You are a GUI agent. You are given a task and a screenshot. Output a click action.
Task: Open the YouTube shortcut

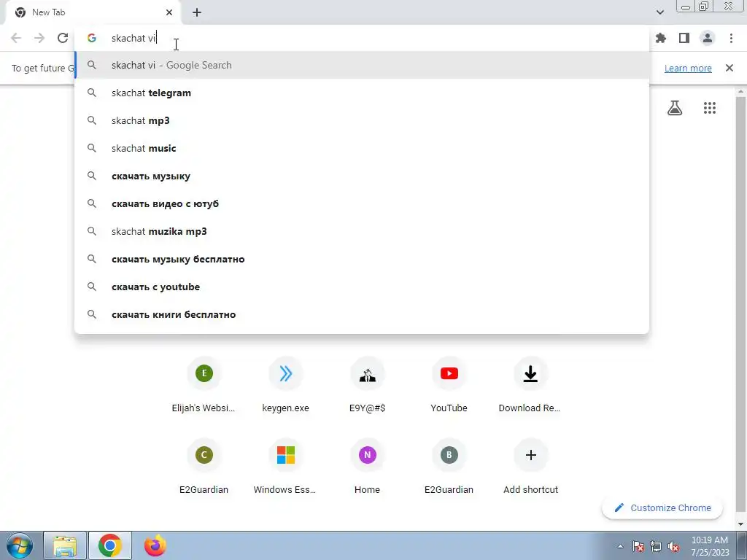[449, 385]
